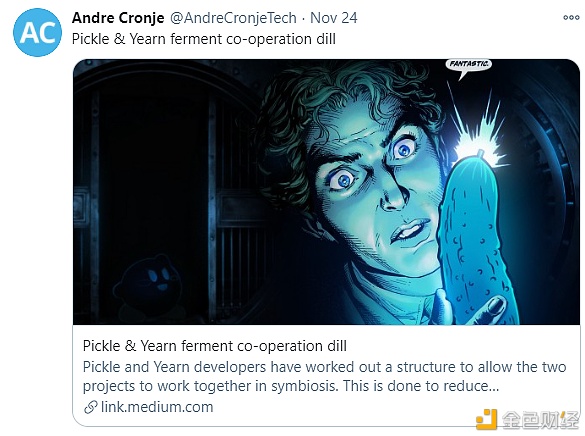Click the Nov 24 tweet timestamp
585x436 pixels.
coord(334,18)
